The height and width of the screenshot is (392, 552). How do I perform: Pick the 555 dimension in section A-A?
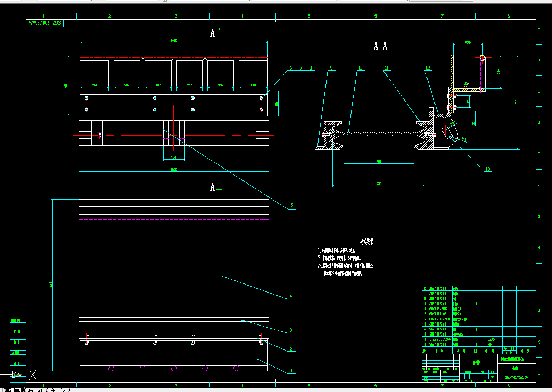379,162
